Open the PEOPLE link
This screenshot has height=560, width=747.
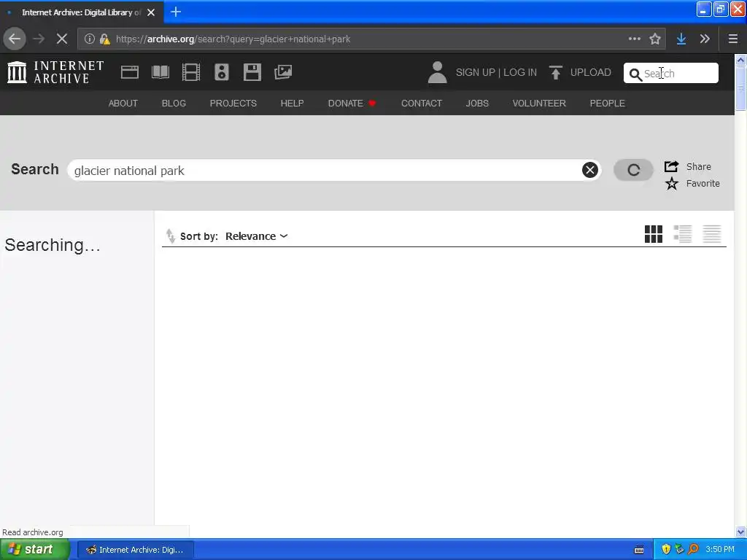click(608, 103)
